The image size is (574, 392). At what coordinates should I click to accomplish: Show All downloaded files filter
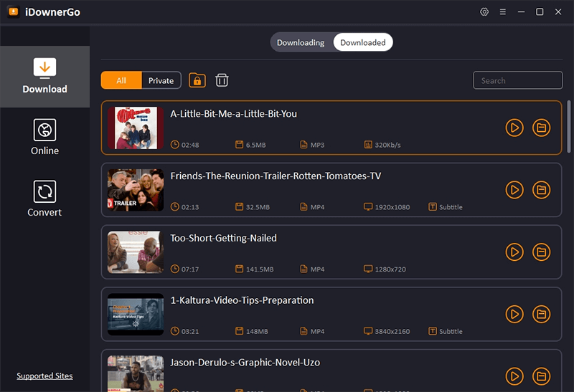pos(121,80)
